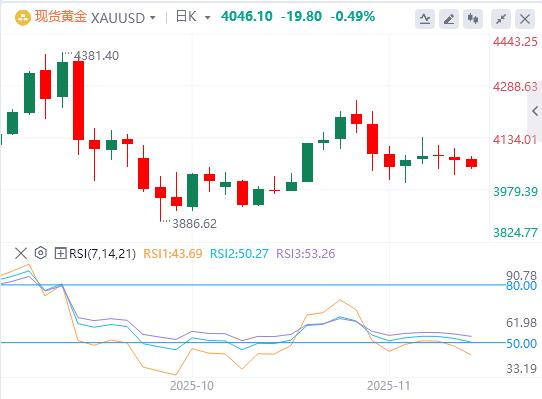
Task: Close the chart with the X icon
Action: tap(525, 19)
